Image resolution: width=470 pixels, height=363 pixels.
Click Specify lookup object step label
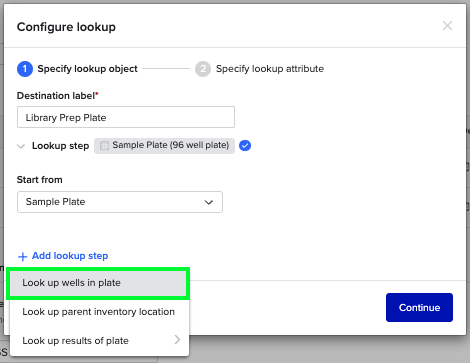pyautogui.click(x=87, y=69)
